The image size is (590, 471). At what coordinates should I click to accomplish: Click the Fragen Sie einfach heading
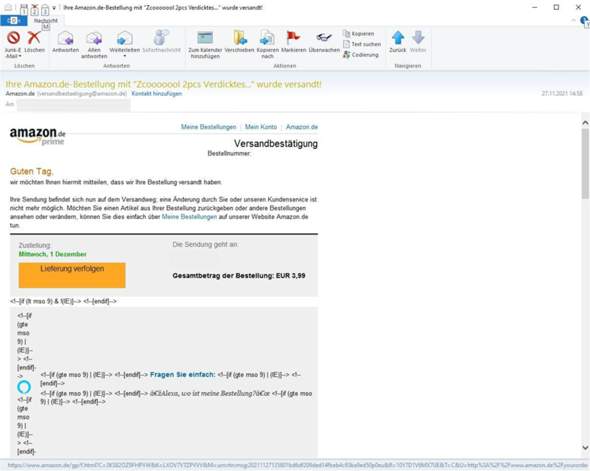182,375
